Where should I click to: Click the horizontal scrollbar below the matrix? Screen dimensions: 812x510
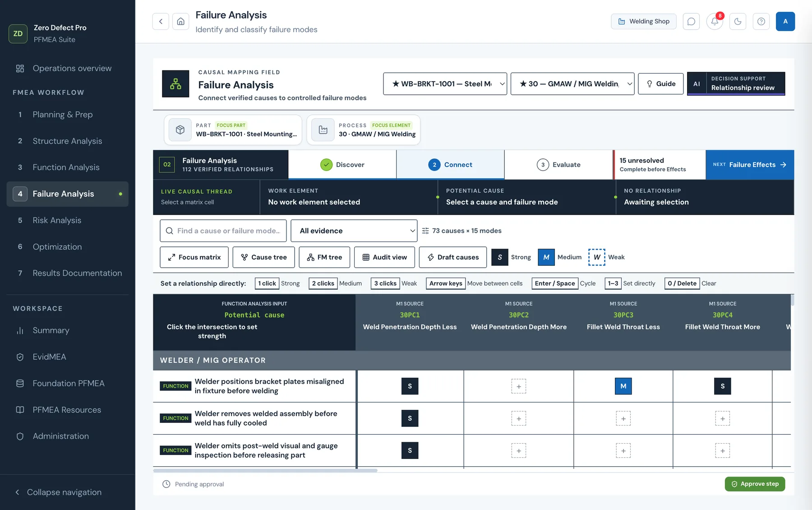[x=265, y=470]
